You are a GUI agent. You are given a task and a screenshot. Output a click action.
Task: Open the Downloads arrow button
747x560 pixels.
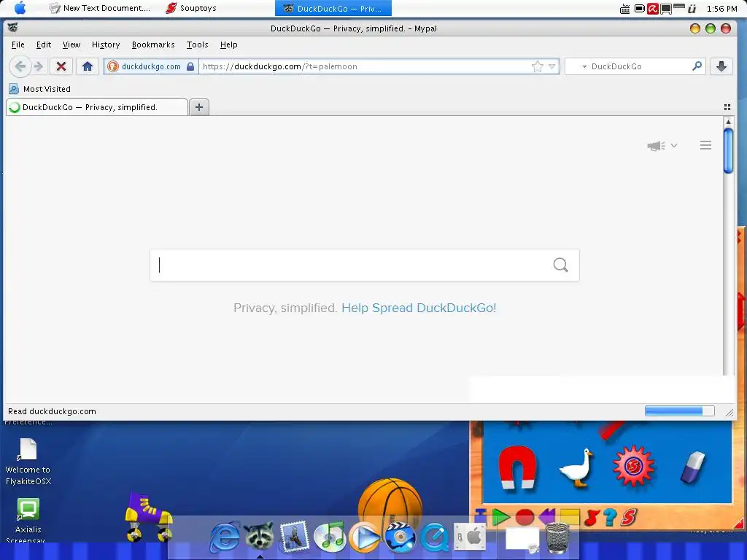click(721, 66)
